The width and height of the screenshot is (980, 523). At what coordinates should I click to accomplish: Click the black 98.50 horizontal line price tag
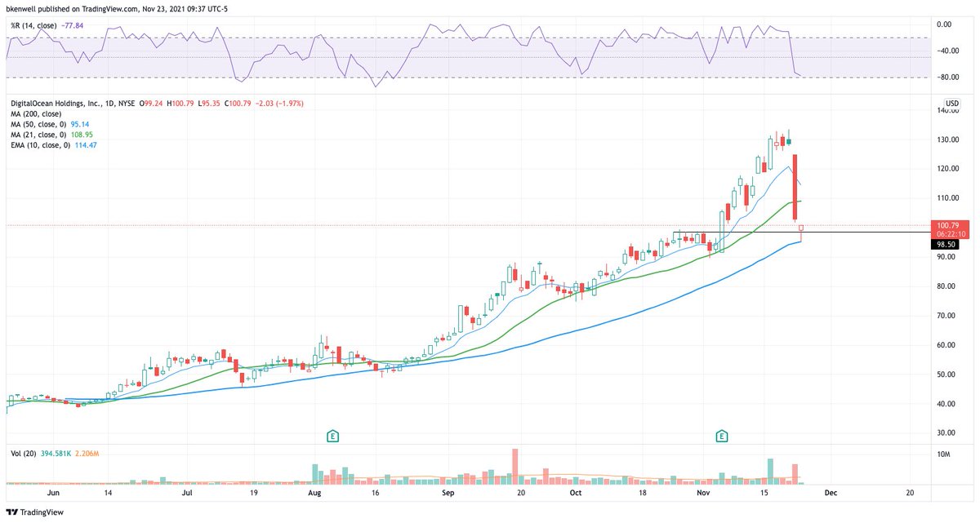coord(946,243)
